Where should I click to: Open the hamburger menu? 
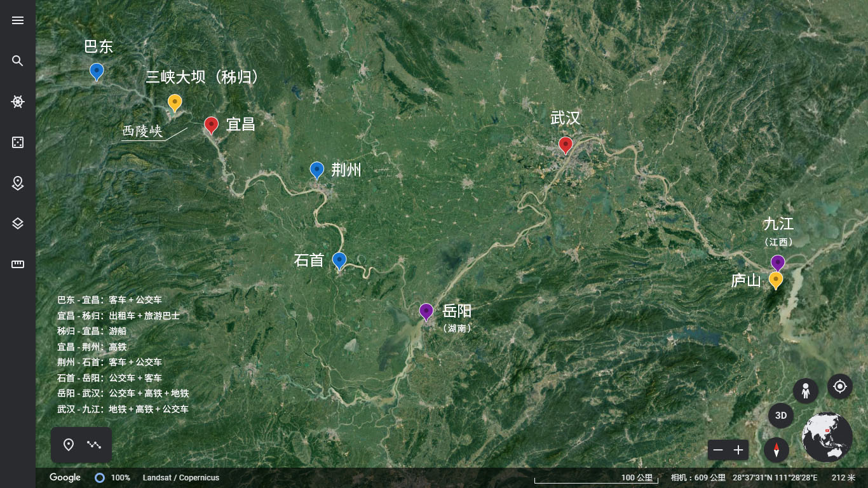(x=18, y=20)
